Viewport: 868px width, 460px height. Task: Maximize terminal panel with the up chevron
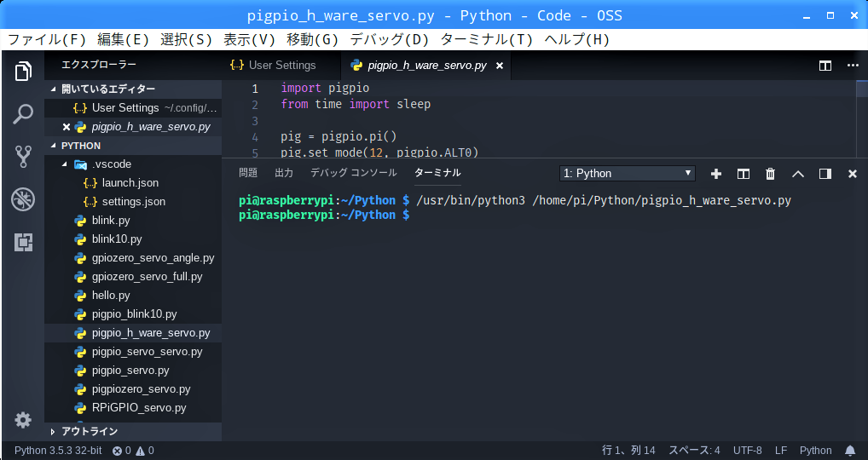click(x=798, y=174)
